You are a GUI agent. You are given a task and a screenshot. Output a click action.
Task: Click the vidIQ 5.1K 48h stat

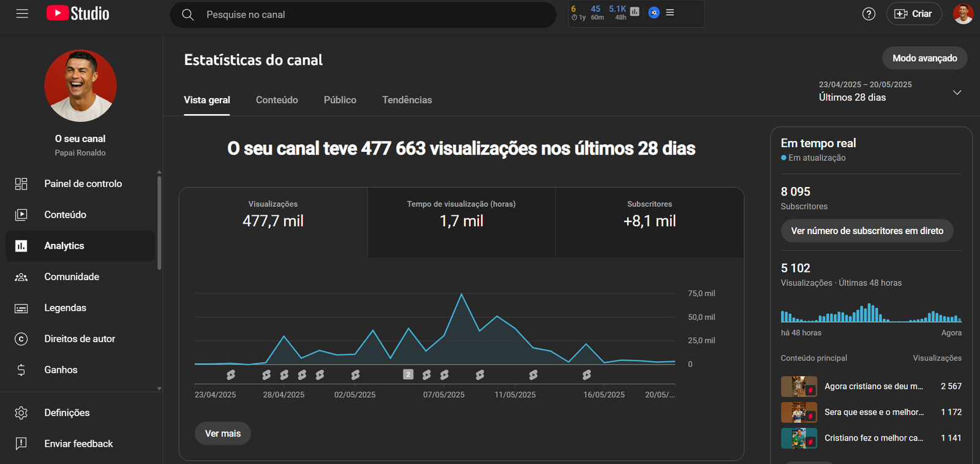pos(618,13)
